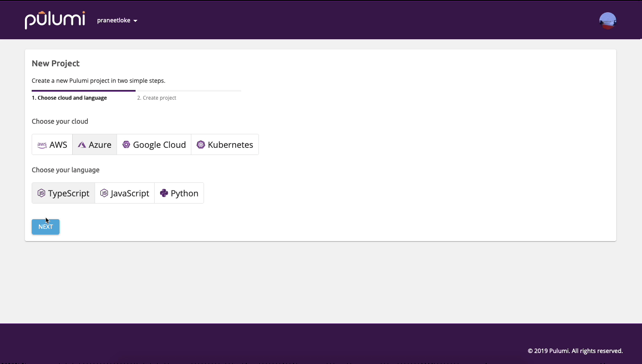
Task: Open the organization switcher chevron
Action: (x=135, y=20)
